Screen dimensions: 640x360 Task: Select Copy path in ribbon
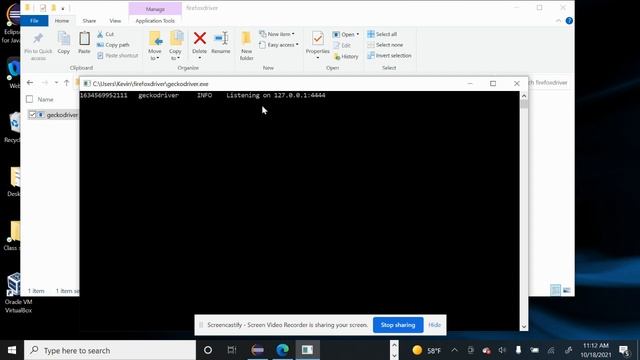[x=113, y=45]
